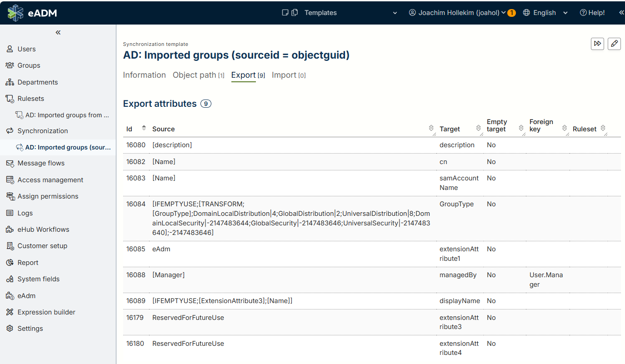This screenshot has height=364, width=625.
Task: Click Help! in the top bar
Action: click(592, 13)
